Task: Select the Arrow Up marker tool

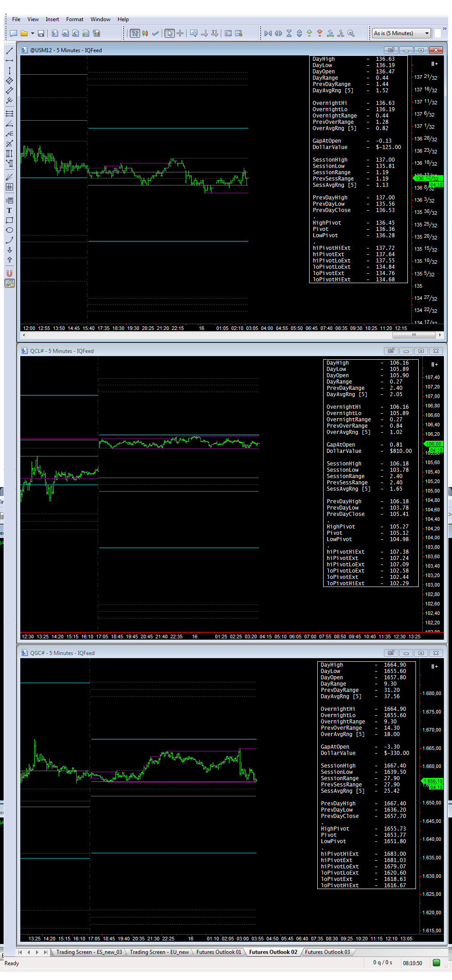Action: 9,260
